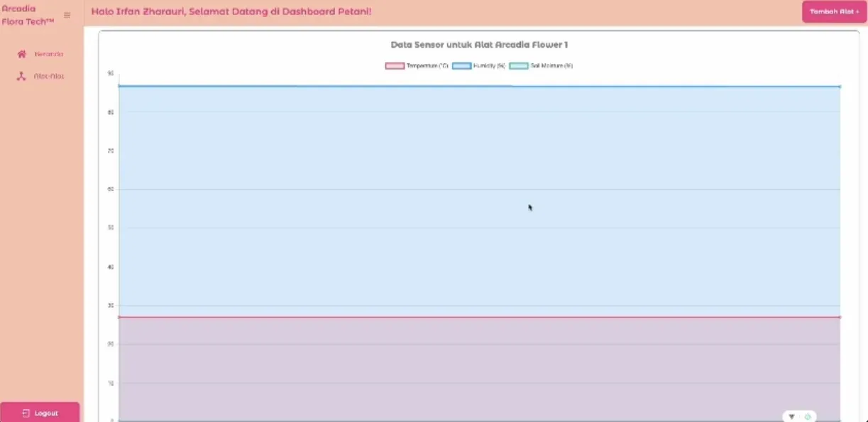Click the red Temperature line on chart
This screenshot has height=422, width=868.
coord(479,317)
